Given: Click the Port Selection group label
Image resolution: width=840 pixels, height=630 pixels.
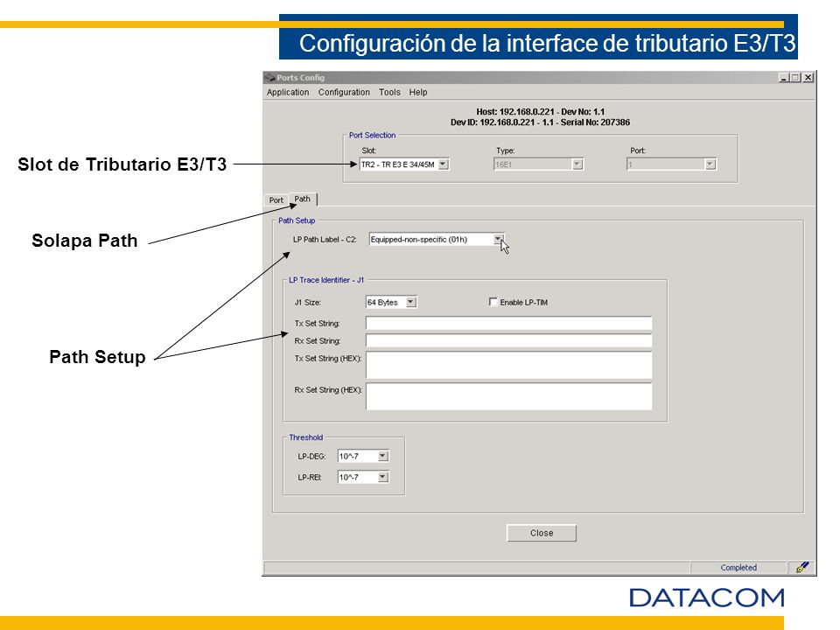Looking at the screenshot, I should pyautogui.click(x=373, y=135).
